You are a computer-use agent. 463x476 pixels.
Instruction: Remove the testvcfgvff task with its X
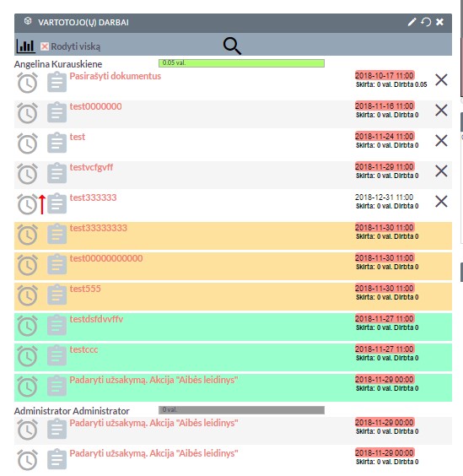click(x=441, y=171)
